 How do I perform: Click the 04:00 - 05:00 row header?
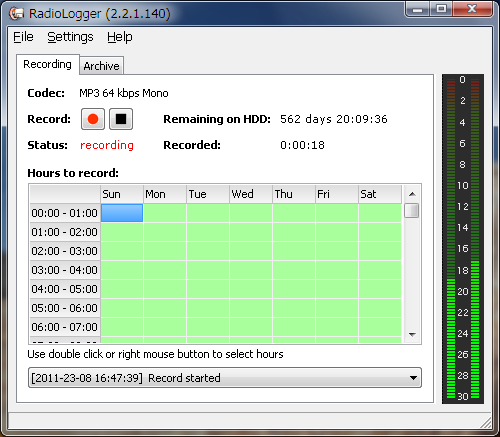[65, 289]
